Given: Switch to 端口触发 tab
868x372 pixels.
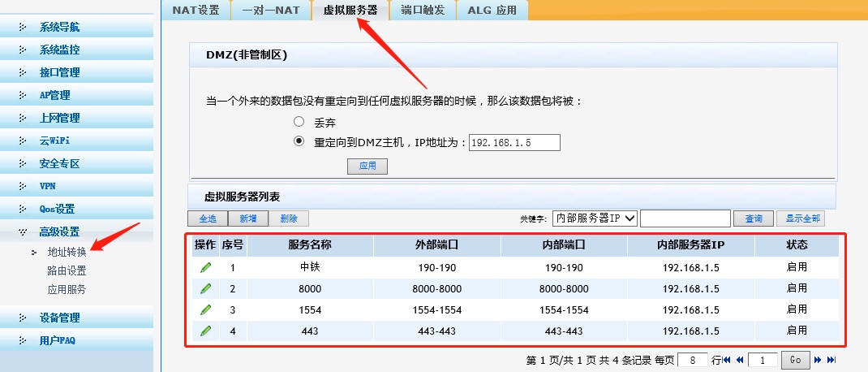Looking at the screenshot, I should pos(423,10).
